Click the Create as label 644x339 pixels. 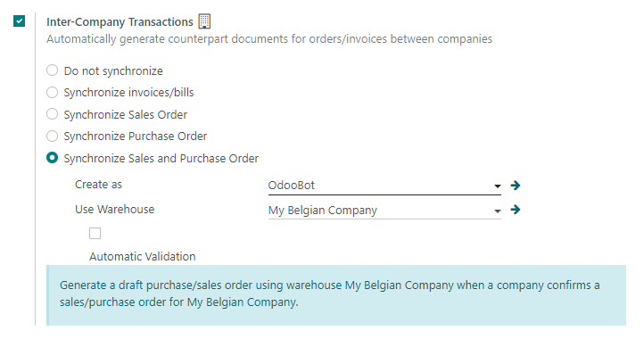(98, 185)
